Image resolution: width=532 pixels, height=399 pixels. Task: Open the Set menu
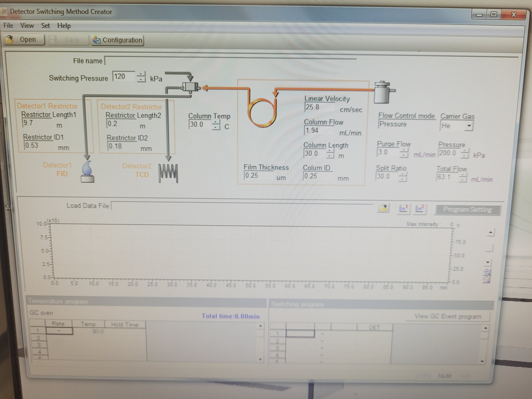point(45,26)
